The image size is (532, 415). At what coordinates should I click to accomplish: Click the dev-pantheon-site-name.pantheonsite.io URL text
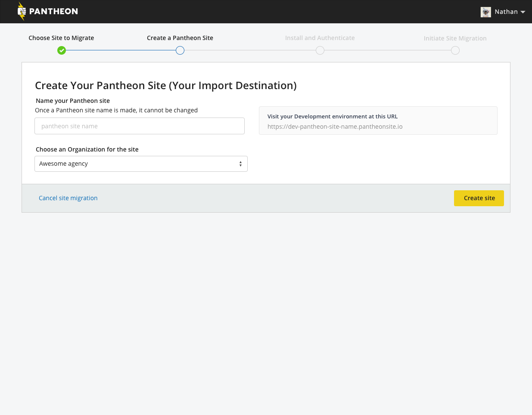pyautogui.click(x=335, y=127)
